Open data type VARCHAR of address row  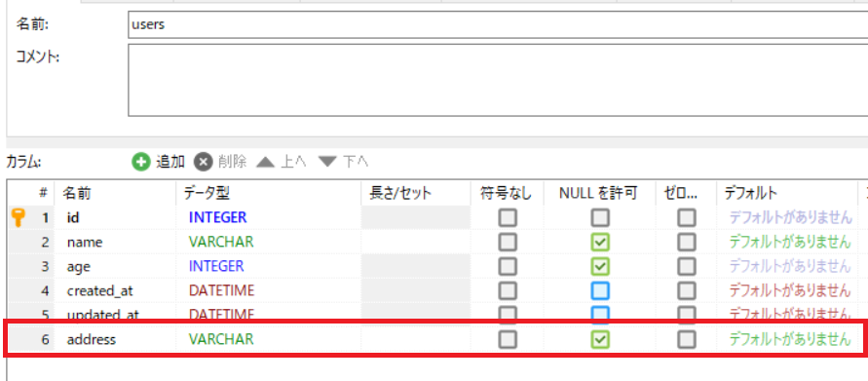click(x=221, y=339)
